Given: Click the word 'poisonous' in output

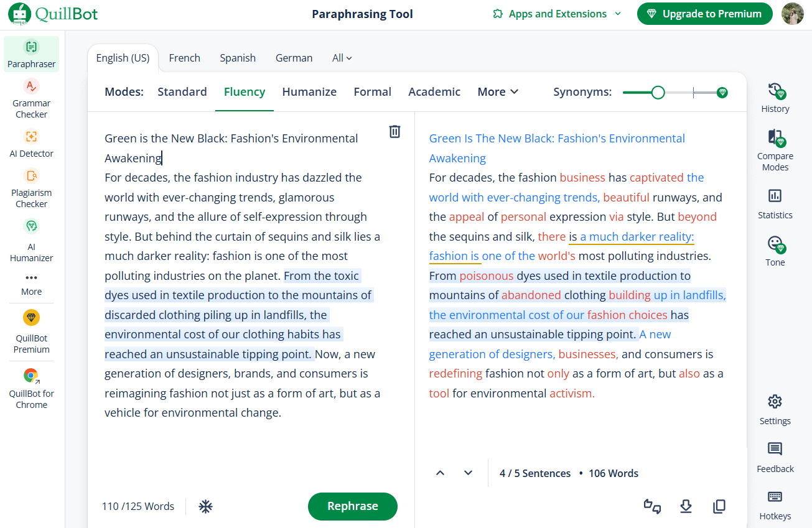Looking at the screenshot, I should pos(487,276).
